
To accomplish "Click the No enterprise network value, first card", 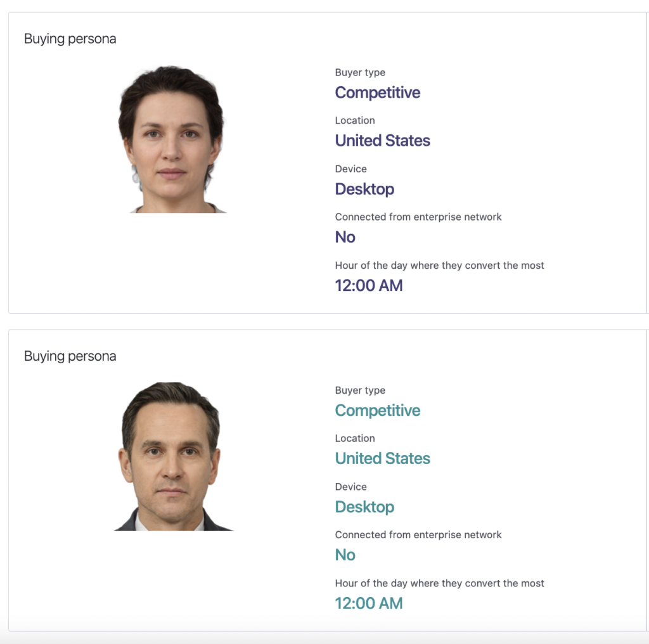I will [x=345, y=237].
